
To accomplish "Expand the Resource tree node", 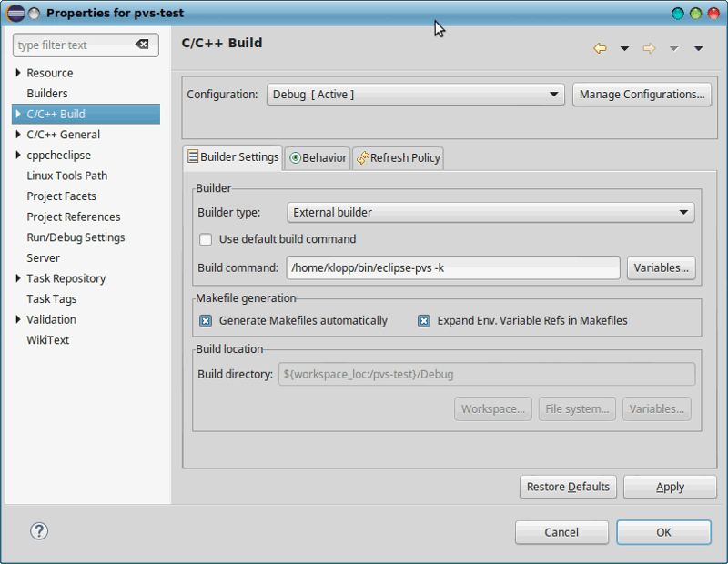I will tap(18, 73).
